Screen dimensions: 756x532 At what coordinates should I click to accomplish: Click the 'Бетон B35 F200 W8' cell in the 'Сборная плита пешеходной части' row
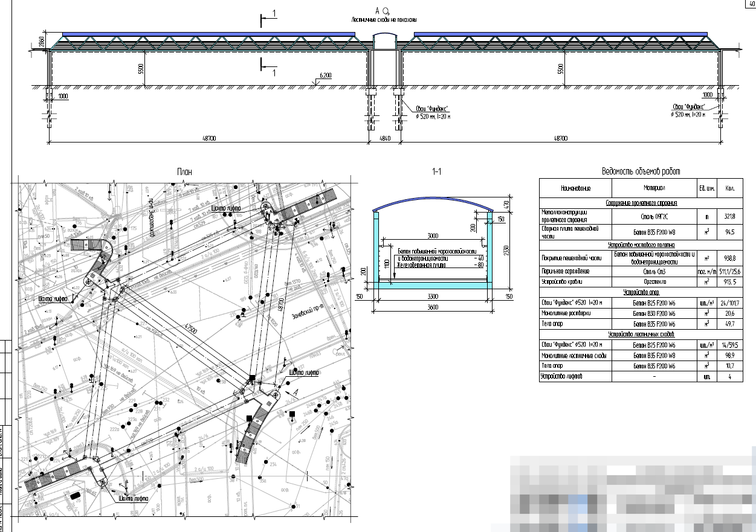click(x=654, y=232)
